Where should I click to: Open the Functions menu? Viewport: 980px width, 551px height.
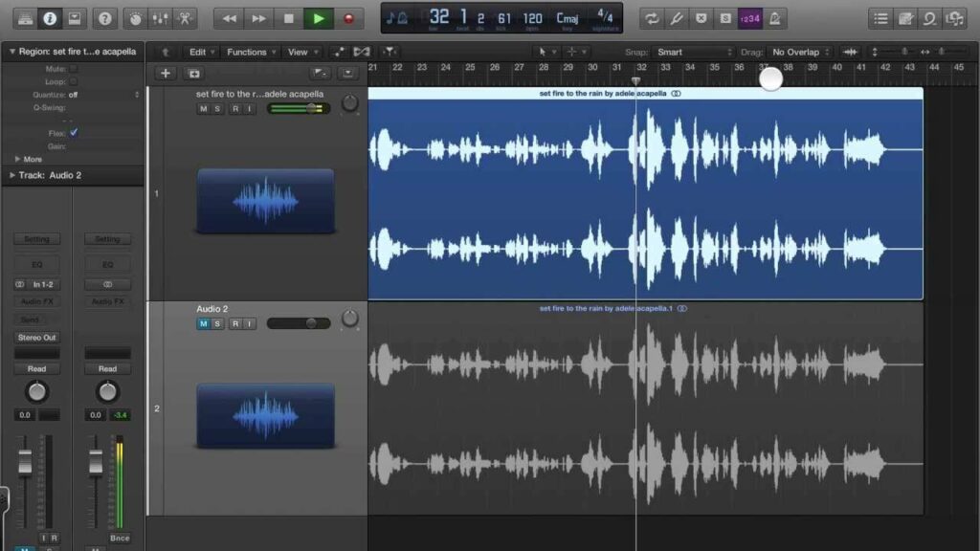pyautogui.click(x=252, y=52)
